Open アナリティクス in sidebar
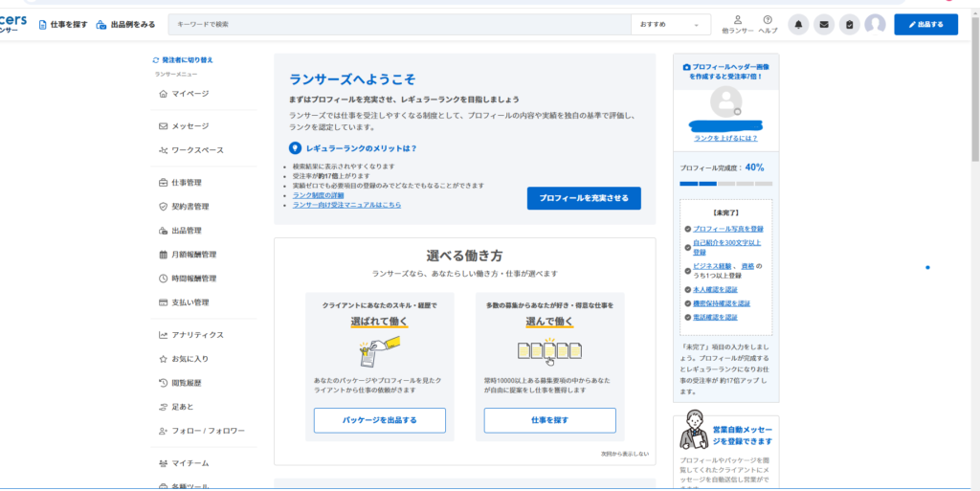Image resolution: width=980 pixels, height=491 pixels. click(197, 335)
